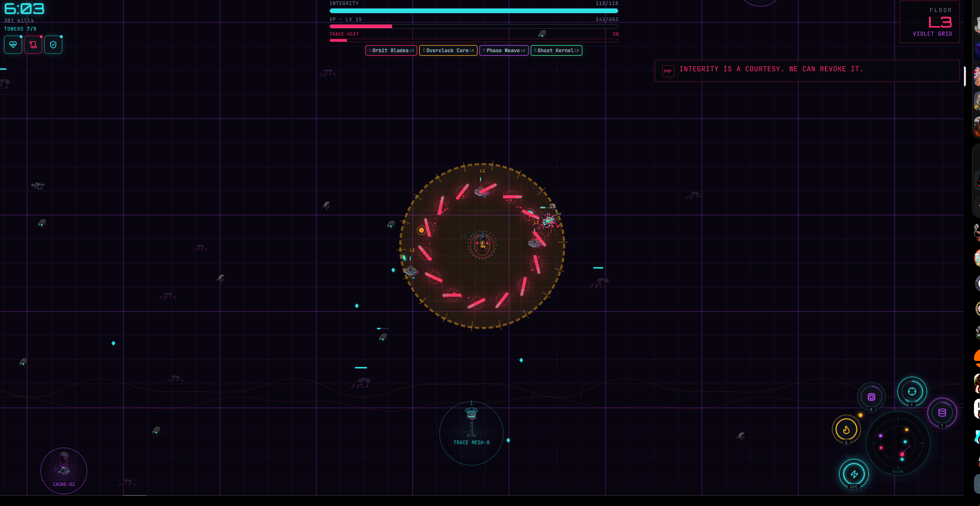
Task: Click the Floor L3 Violet Grid panel
Action: [x=930, y=22]
